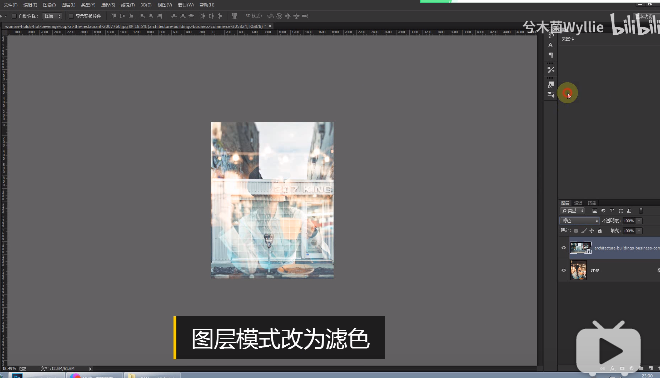Click the bottom icon in the collapsed dock
Viewport: 660px width, 378px height.
tap(551, 95)
